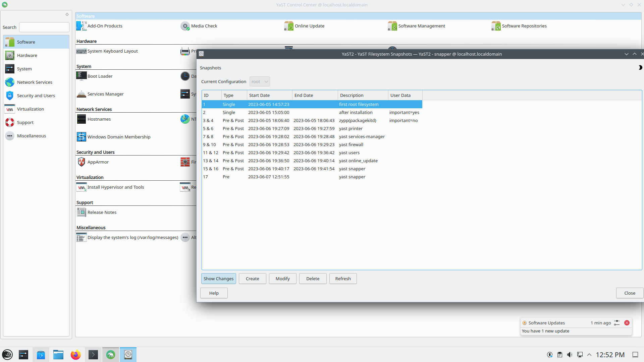Screen dimensions: 644x362
Task: Click Refresh snapshots button
Action: click(343, 279)
